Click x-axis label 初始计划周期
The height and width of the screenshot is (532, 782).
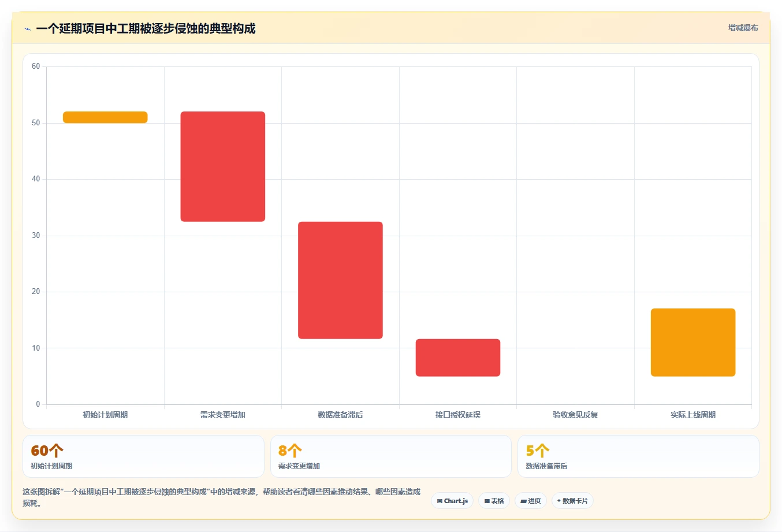click(x=105, y=415)
